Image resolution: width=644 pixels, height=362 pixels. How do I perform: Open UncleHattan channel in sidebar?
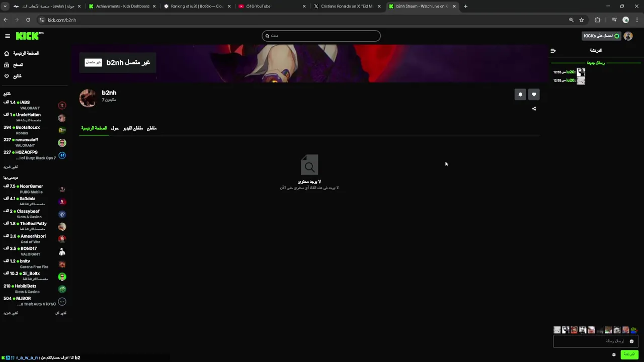pos(34,118)
